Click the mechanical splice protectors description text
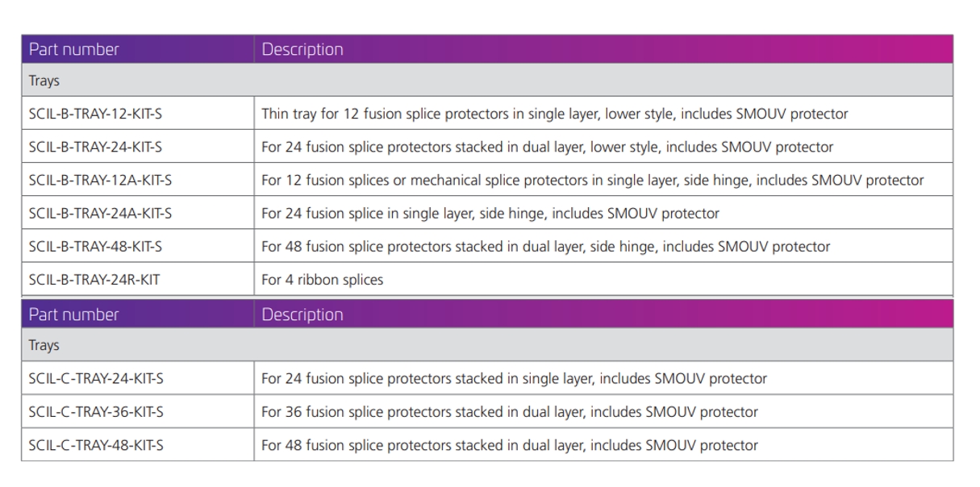The width and height of the screenshot is (980, 487). click(x=593, y=180)
